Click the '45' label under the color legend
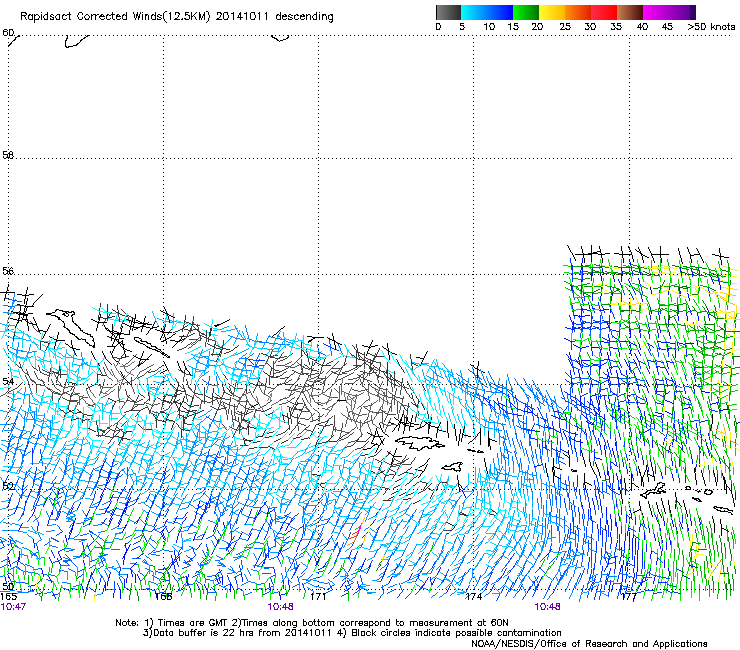This screenshot has width=740, height=650. click(x=667, y=27)
